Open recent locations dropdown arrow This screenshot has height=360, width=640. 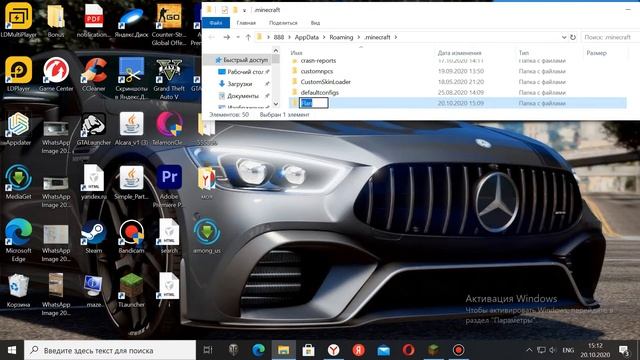238,37
